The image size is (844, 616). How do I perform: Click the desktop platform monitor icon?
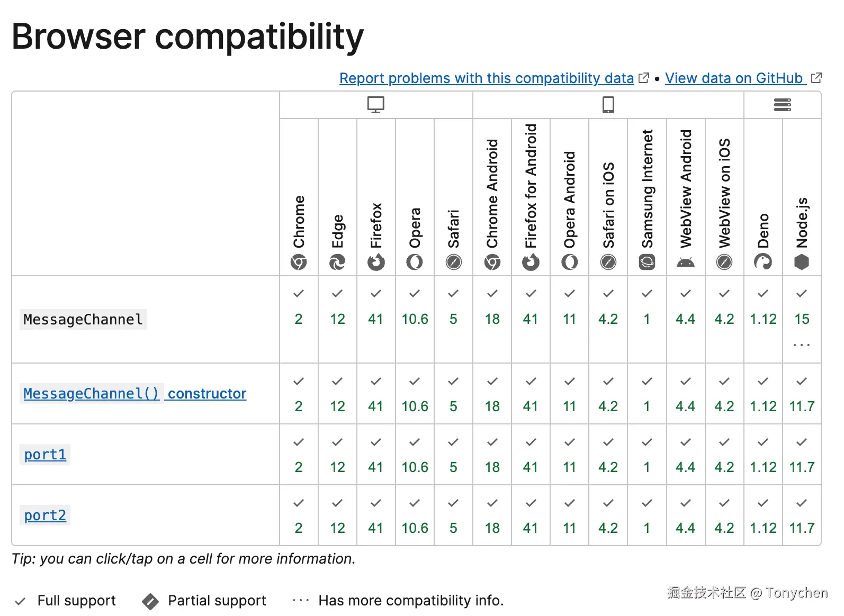[376, 105]
